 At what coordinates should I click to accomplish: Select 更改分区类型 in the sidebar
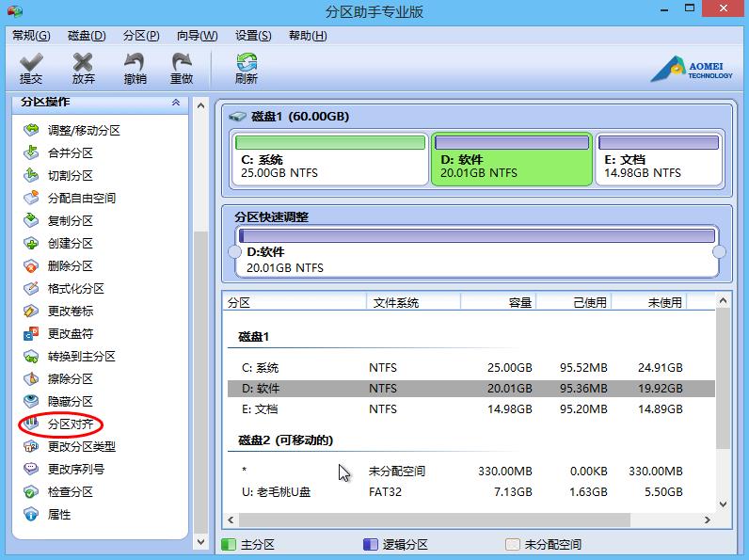point(70,447)
